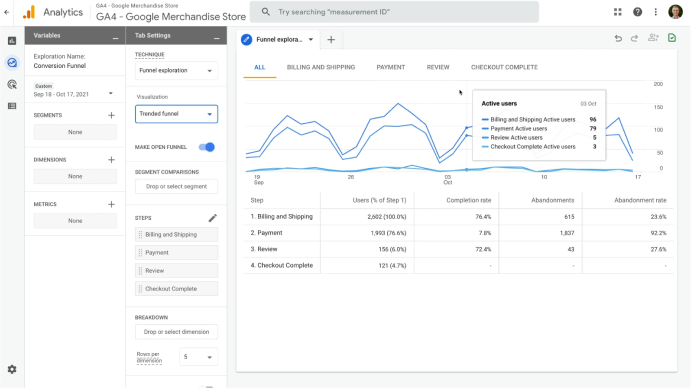691x388 pixels.
Task: Click the GA4 - Google Merchandise Store property name
Action: pyautogui.click(x=171, y=17)
